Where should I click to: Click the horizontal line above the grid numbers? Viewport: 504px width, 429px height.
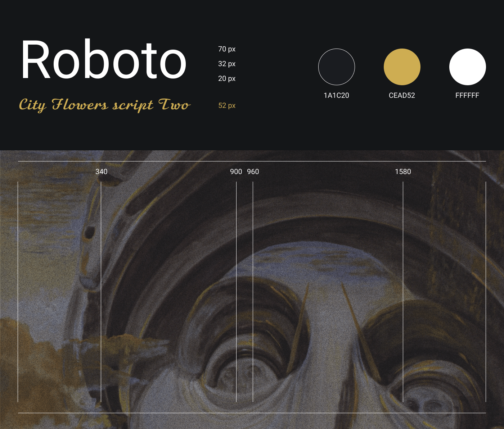tap(252, 161)
